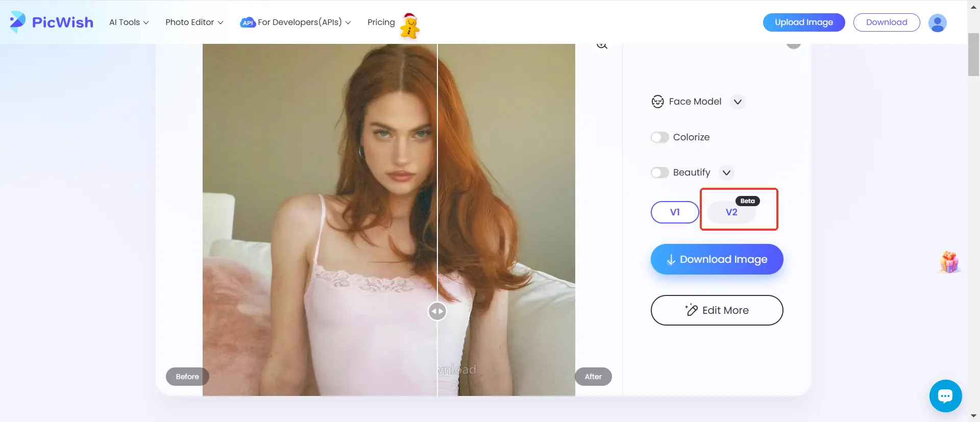Click the Beta badge on V2
980x422 pixels.
coord(748,201)
